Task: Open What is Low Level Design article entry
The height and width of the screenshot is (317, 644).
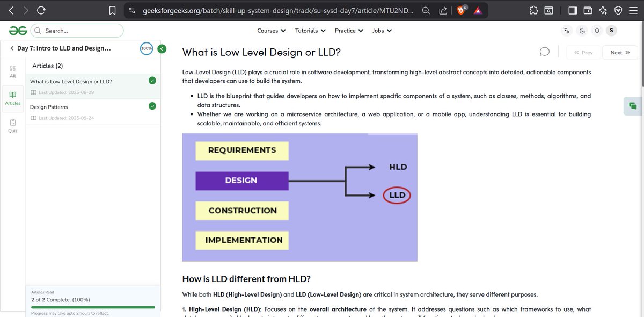Action: [x=93, y=87]
